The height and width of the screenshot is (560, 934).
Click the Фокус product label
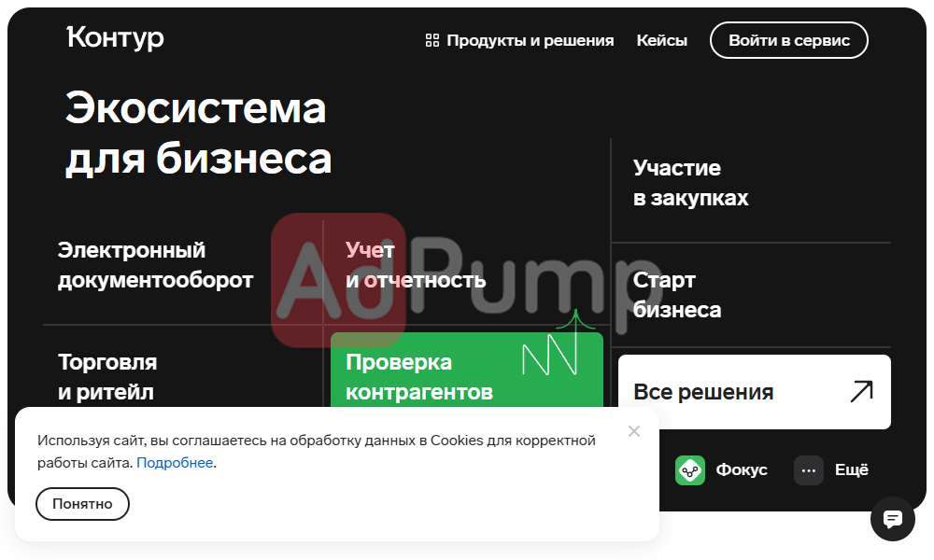(x=742, y=470)
